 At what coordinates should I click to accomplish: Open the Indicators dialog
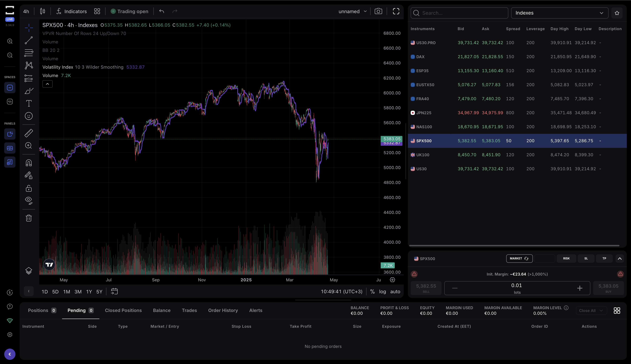tap(72, 12)
